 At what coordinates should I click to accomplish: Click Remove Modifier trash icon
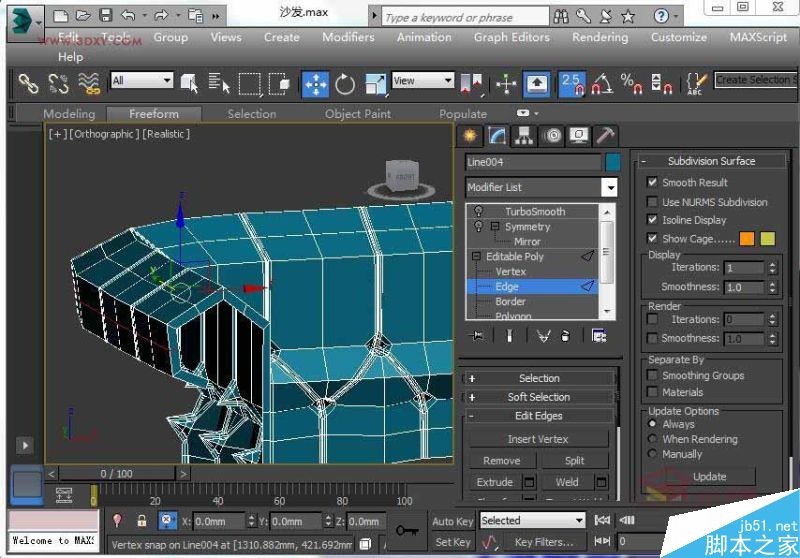[x=565, y=336]
